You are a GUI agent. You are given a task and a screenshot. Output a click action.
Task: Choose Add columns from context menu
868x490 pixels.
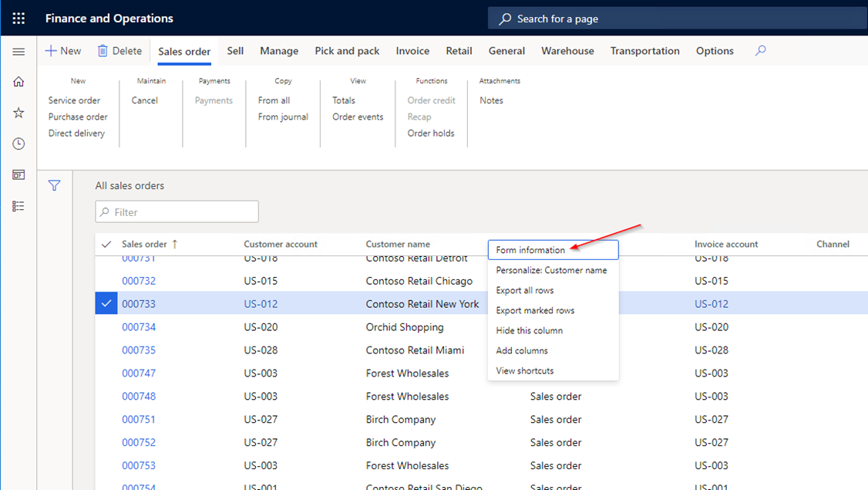tap(553, 350)
